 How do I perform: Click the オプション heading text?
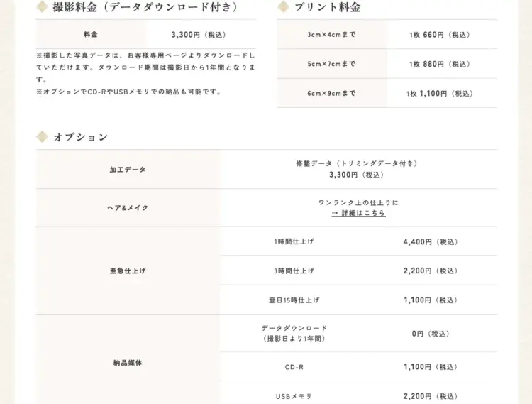tap(80, 137)
